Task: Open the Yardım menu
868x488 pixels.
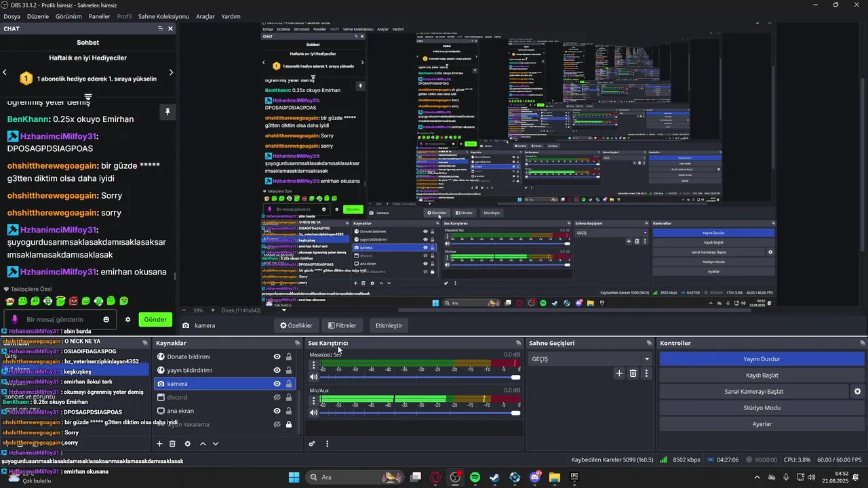Action: 231,16
